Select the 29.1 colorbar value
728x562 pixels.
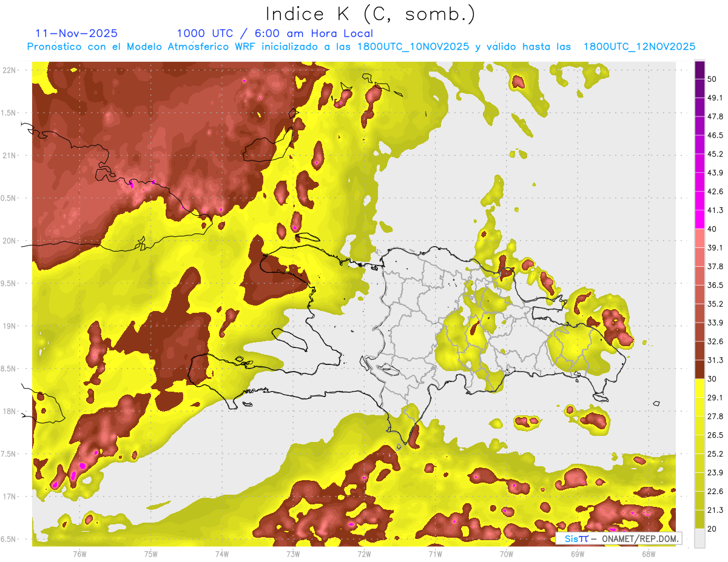[x=715, y=398]
